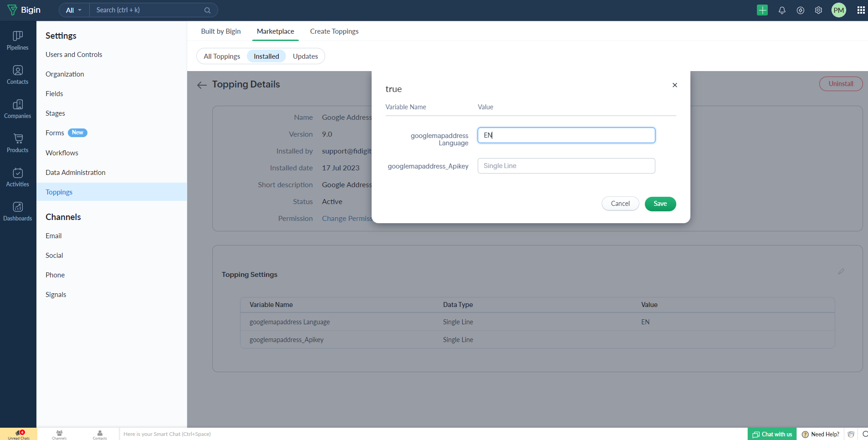Open Products module in sidebar
Image resolution: width=868 pixels, height=440 pixels.
point(18,143)
